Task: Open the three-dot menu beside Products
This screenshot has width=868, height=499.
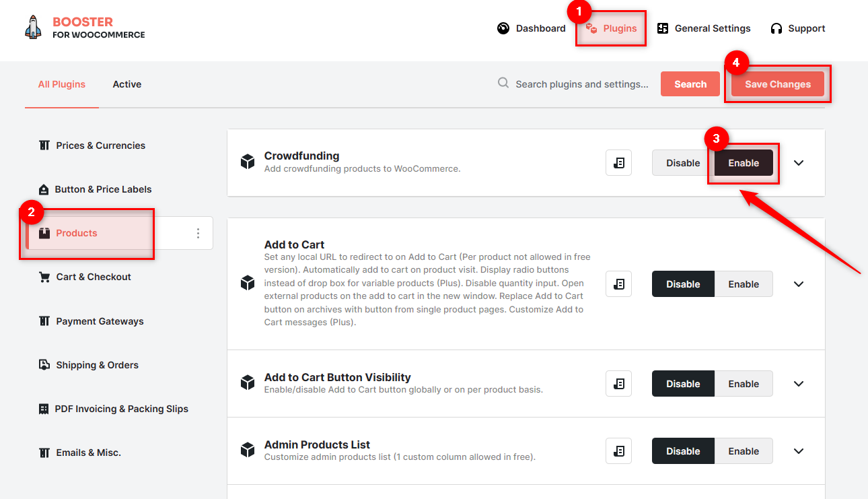Action: [x=198, y=233]
